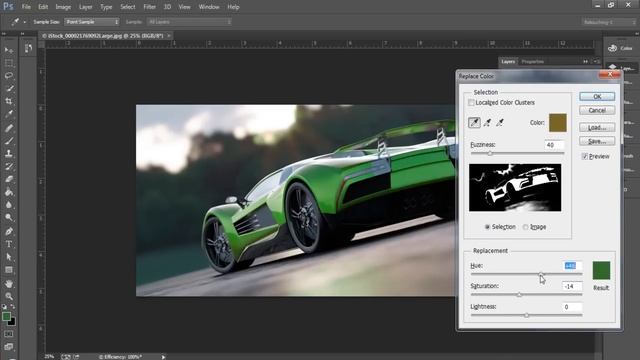Click the Hue slider handle

(x=541, y=274)
